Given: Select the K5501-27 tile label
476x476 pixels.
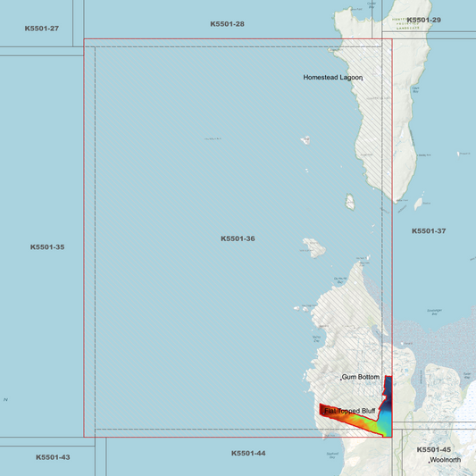Looking at the screenshot, I should pos(42,29).
